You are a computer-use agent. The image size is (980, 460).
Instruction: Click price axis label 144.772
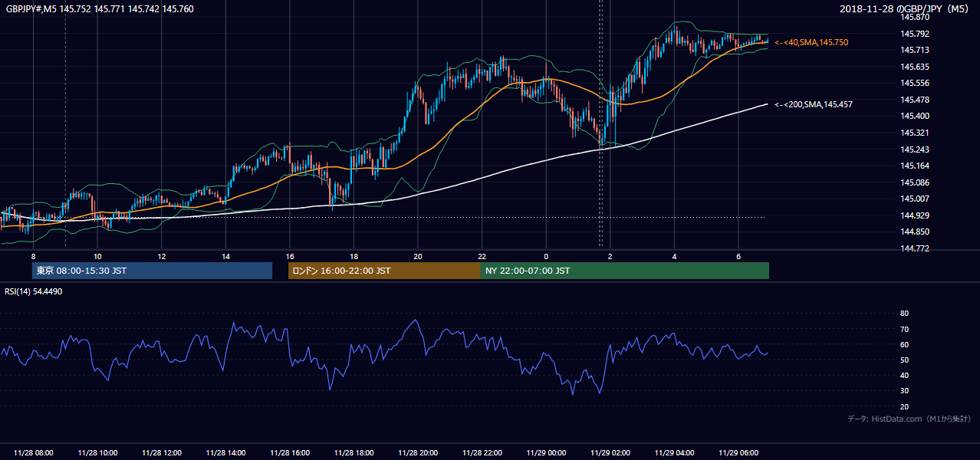[x=913, y=248]
